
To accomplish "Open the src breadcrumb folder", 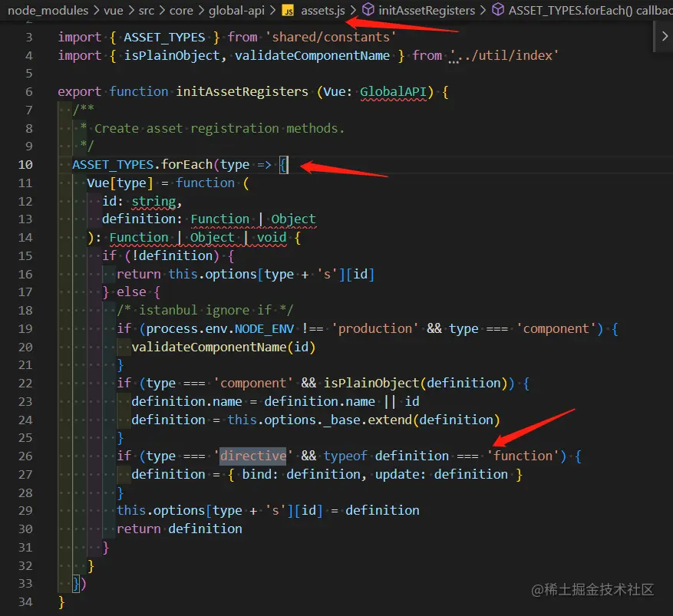I will coord(147,10).
